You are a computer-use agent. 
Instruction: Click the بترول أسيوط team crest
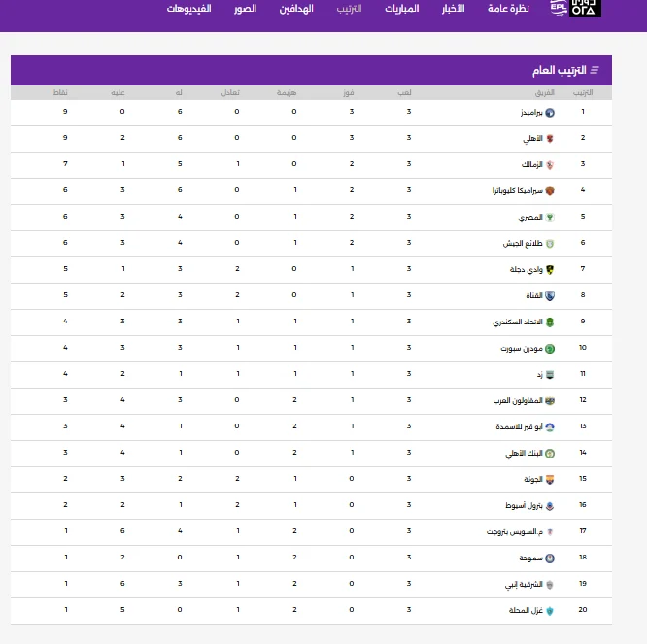(x=550, y=506)
